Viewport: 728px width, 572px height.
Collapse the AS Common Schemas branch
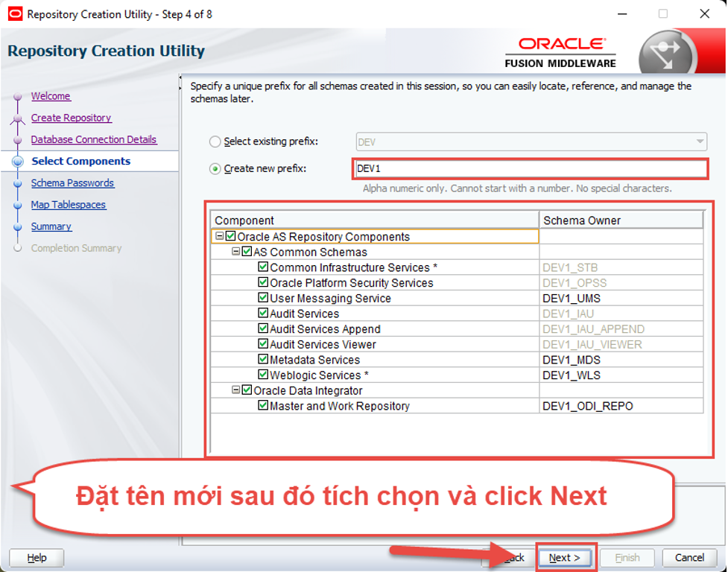(235, 252)
